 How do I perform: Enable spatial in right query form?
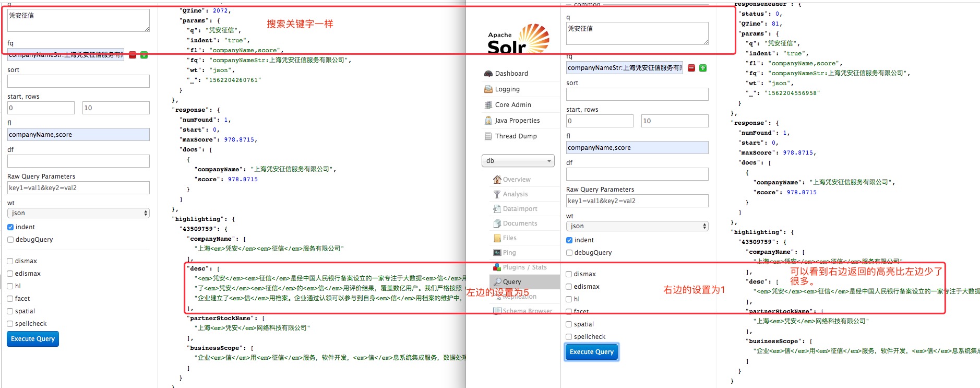click(x=569, y=324)
